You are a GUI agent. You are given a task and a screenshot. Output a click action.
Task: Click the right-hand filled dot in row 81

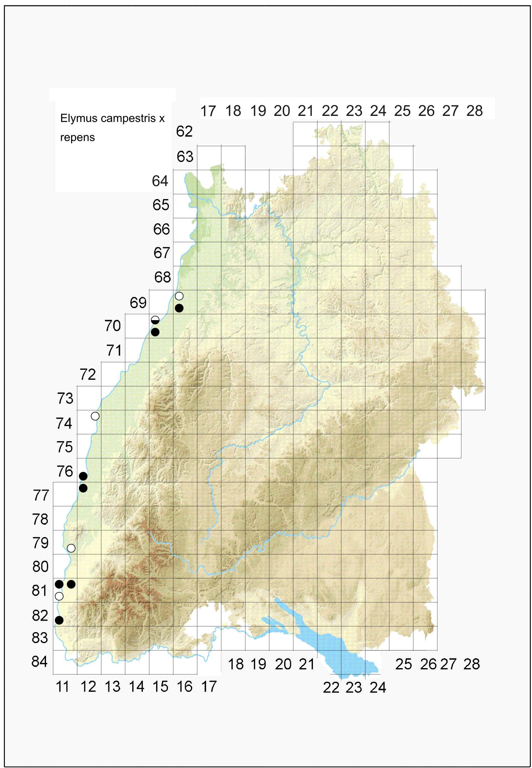point(71,584)
